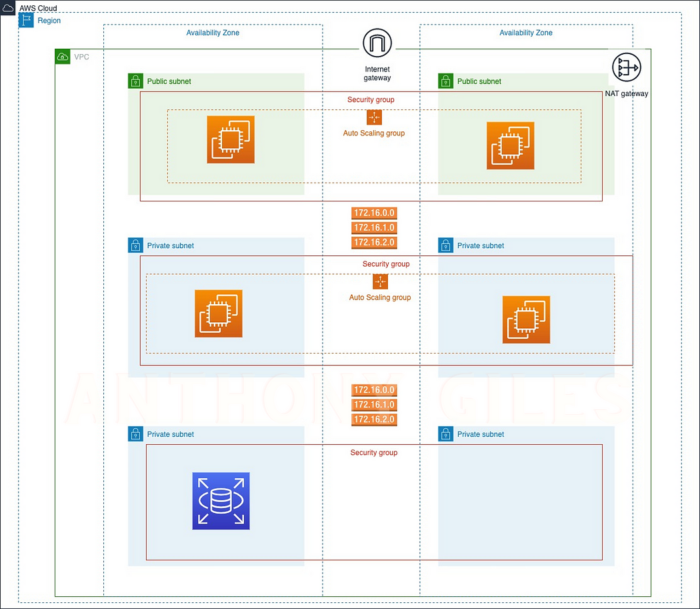The width and height of the screenshot is (700, 609).
Task: Click the lower Auto Scaling group icon
Action: [380, 281]
